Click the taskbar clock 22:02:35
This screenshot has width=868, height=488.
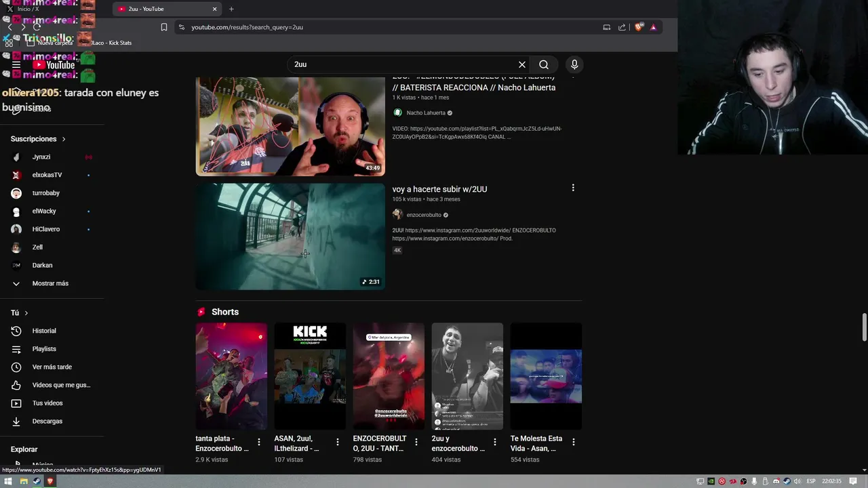pos(831,481)
